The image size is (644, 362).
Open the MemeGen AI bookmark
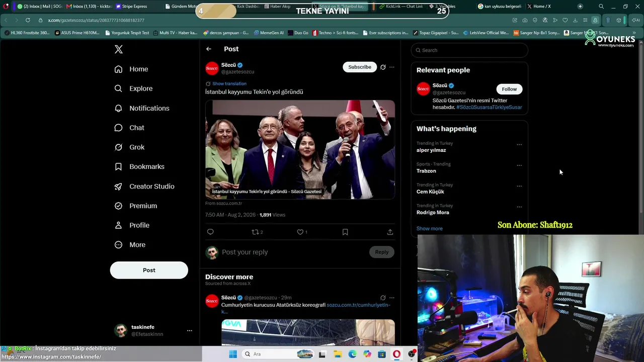(269, 33)
